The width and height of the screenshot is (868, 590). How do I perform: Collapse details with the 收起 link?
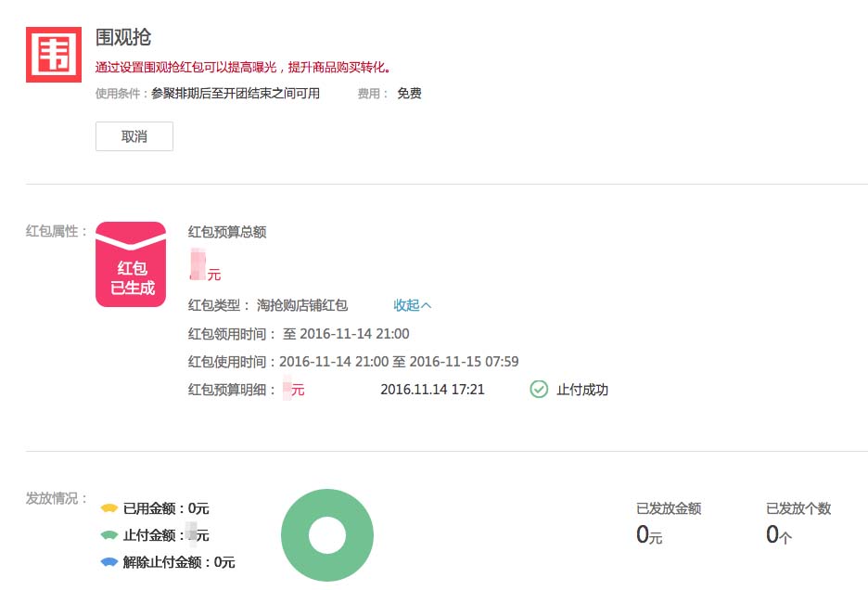pyautogui.click(x=412, y=305)
